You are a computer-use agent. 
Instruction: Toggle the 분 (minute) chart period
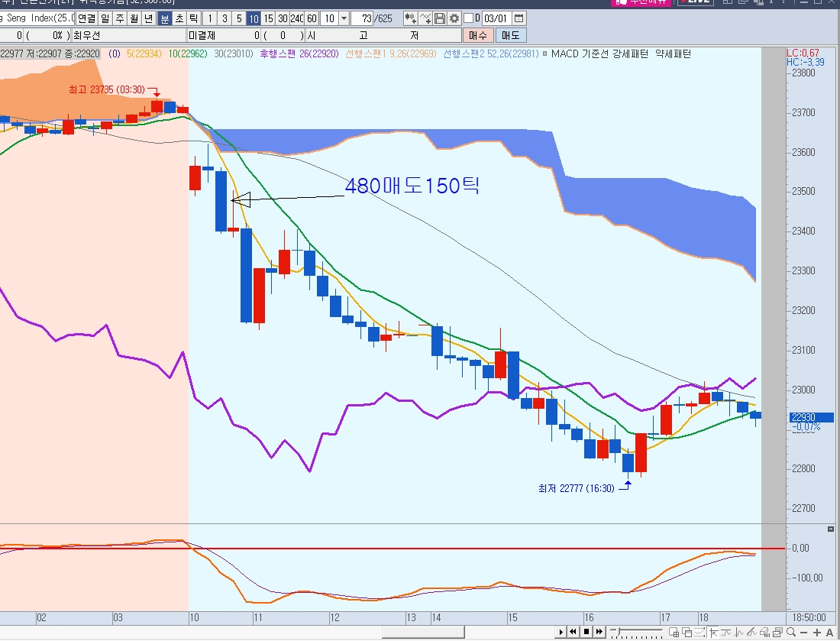pyautogui.click(x=164, y=18)
